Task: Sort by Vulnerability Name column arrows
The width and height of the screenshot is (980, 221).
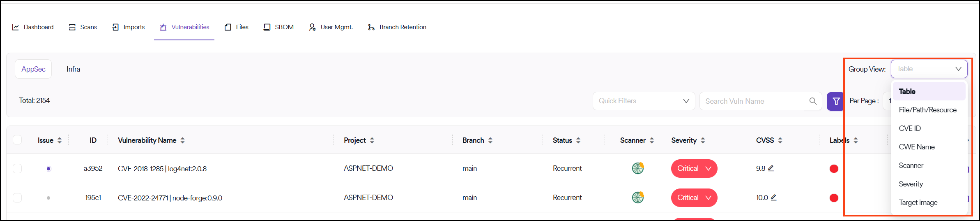Action: [182, 140]
